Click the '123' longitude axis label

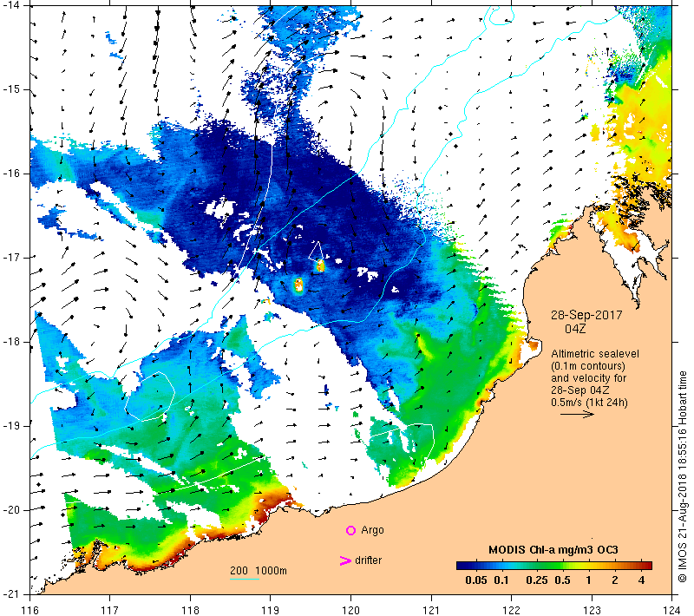[x=592, y=610]
